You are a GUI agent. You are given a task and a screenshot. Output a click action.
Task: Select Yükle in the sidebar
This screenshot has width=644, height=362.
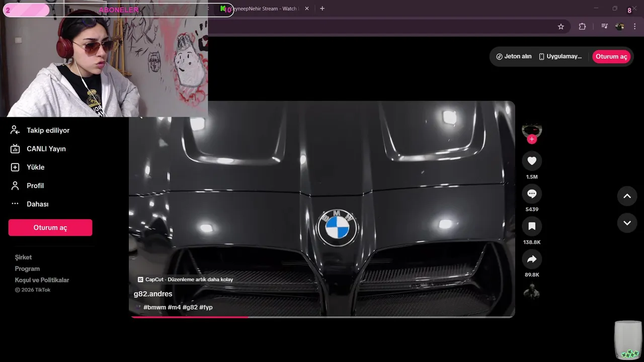[35, 167]
